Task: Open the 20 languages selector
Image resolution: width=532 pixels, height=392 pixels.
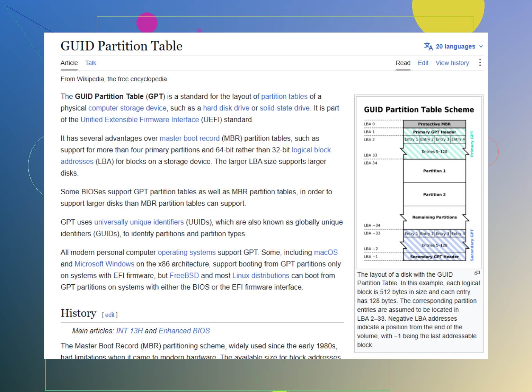Action: coord(453,46)
